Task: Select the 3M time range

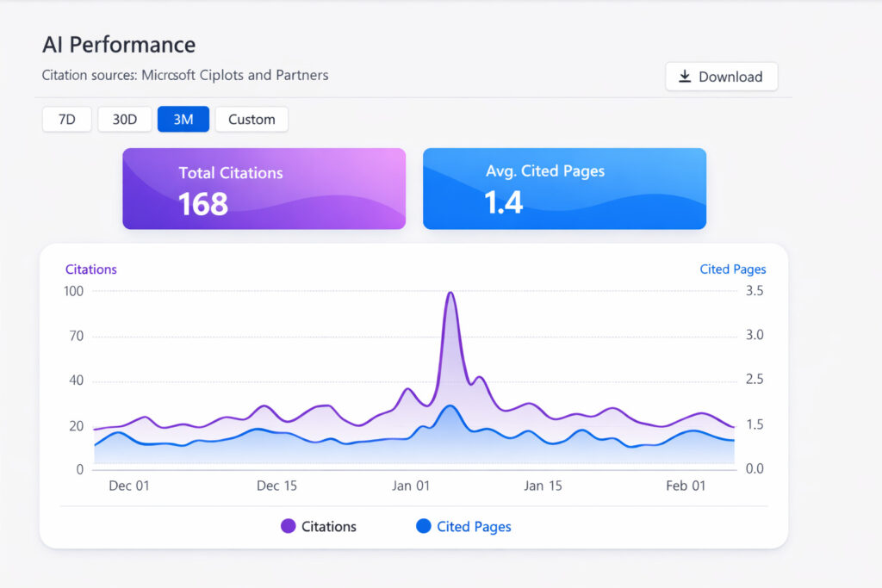Action: point(183,119)
